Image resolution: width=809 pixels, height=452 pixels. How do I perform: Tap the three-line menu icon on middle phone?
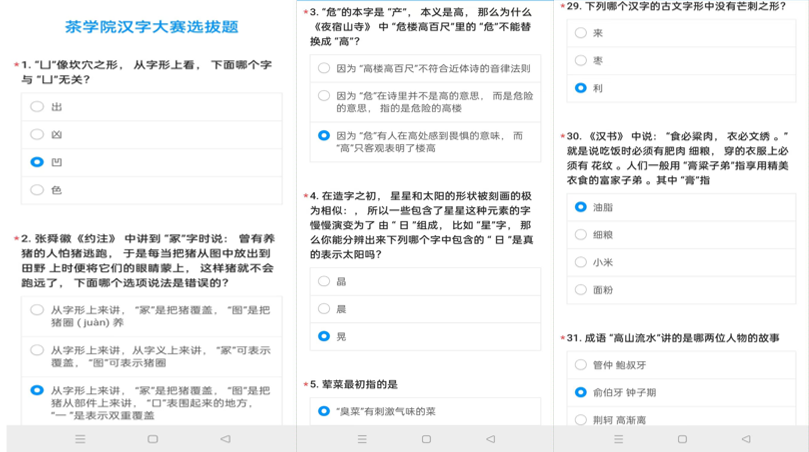point(357,439)
